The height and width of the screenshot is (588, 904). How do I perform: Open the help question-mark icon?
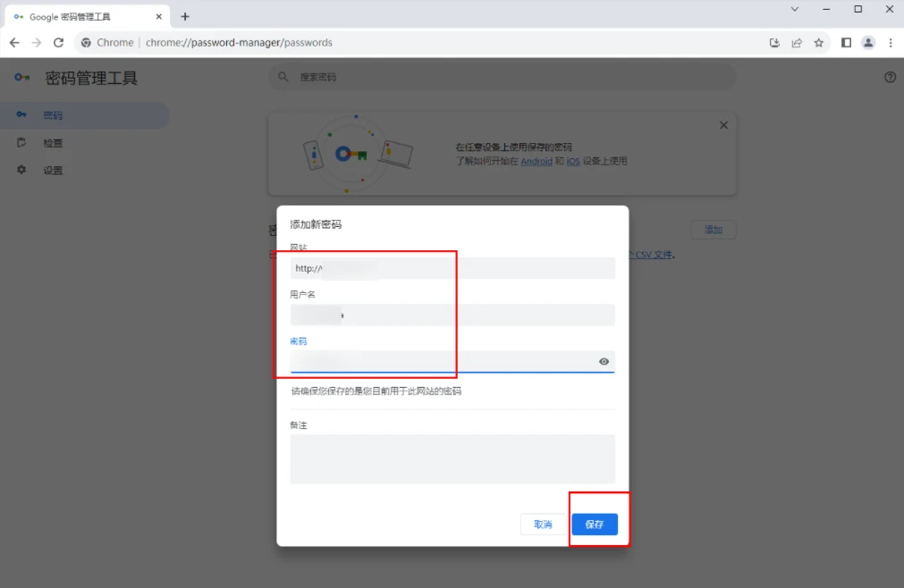891,77
